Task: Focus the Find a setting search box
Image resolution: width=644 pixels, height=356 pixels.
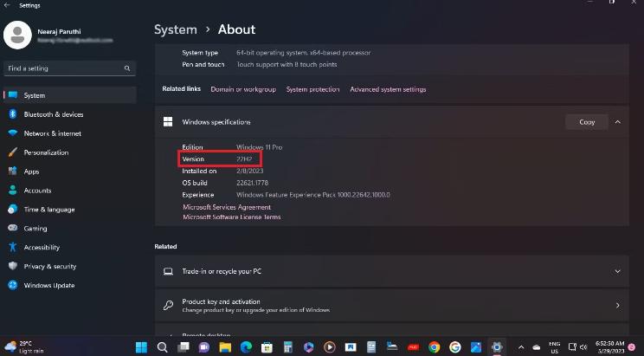Action: click(69, 68)
